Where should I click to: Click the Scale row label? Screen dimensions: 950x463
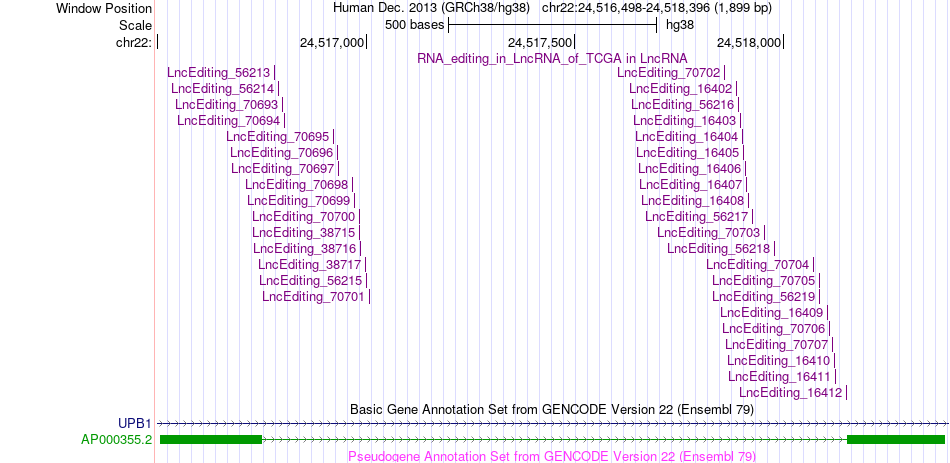[x=135, y=25]
